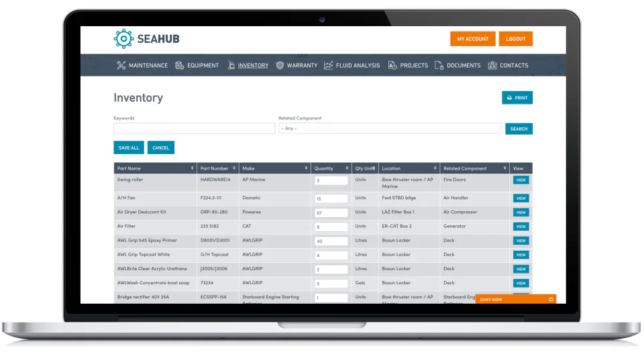644x356 pixels.
Task: Go to the Inventory section
Action: (253, 65)
